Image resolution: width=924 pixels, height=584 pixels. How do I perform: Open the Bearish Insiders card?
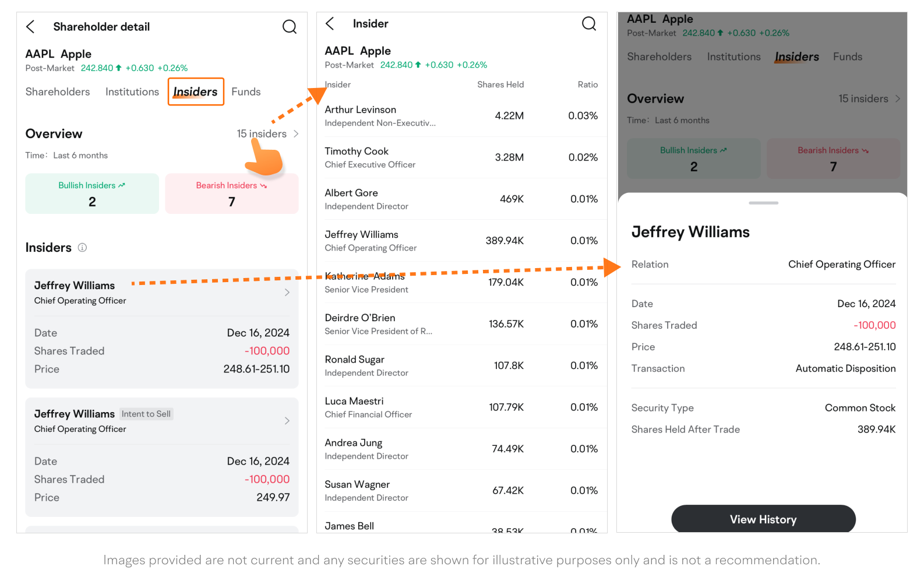click(231, 194)
